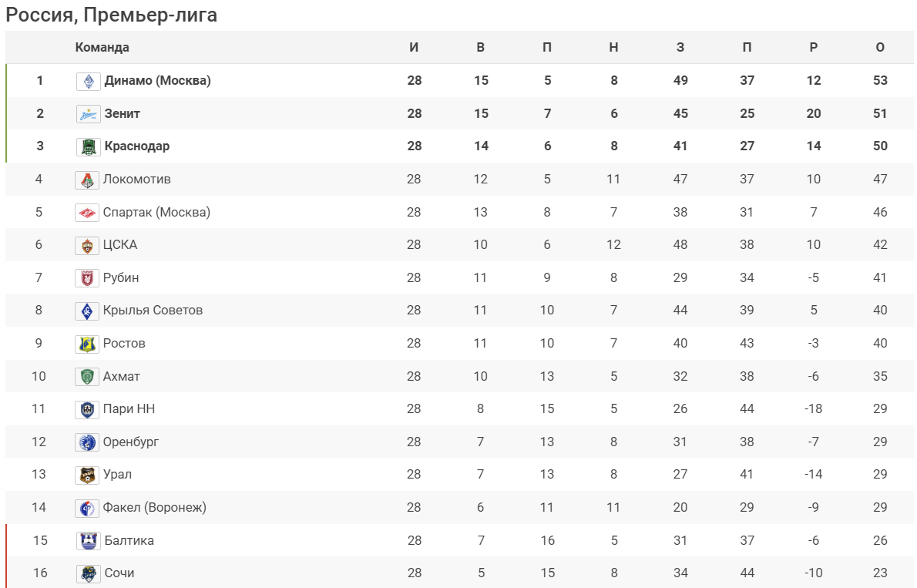Sort by the О points column header
917x588 pixels.
(880, 47)
